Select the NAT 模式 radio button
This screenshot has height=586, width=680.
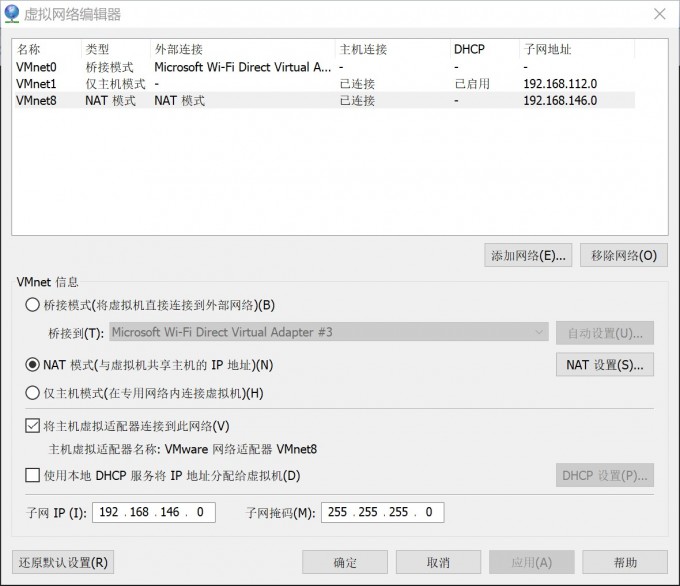point(33,365)
